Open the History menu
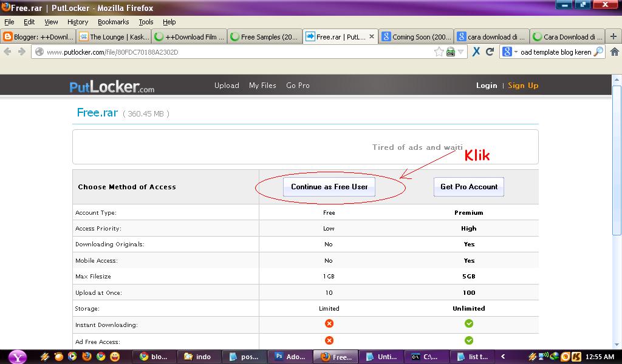 [77, 22]
